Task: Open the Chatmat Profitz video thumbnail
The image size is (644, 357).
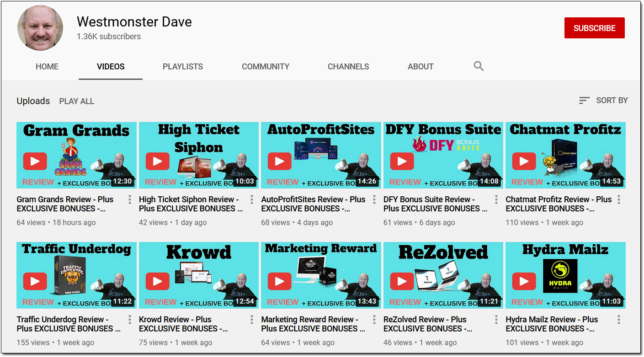Action: (x=565, y=155)
